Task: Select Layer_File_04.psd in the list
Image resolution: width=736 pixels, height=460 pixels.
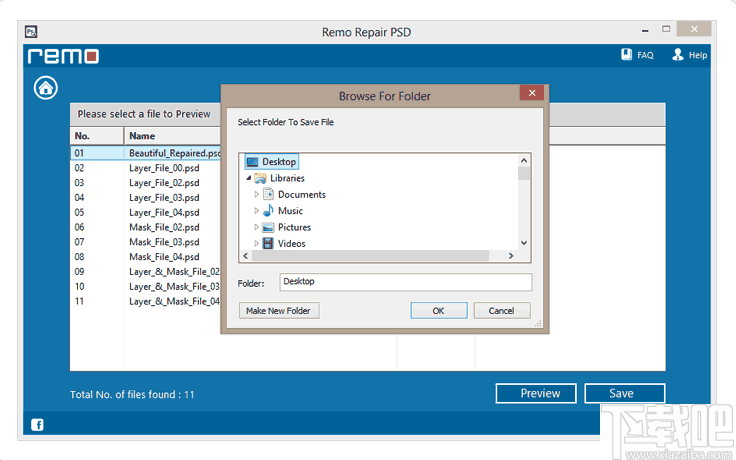Action: tap(164, 213)
